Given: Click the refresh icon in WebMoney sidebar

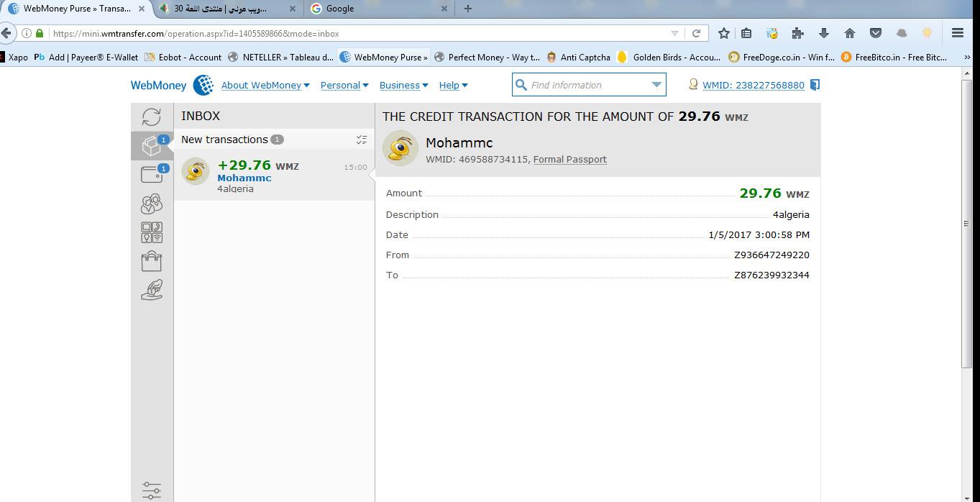Looking at the screenshot, I should (x=152, y=117).
